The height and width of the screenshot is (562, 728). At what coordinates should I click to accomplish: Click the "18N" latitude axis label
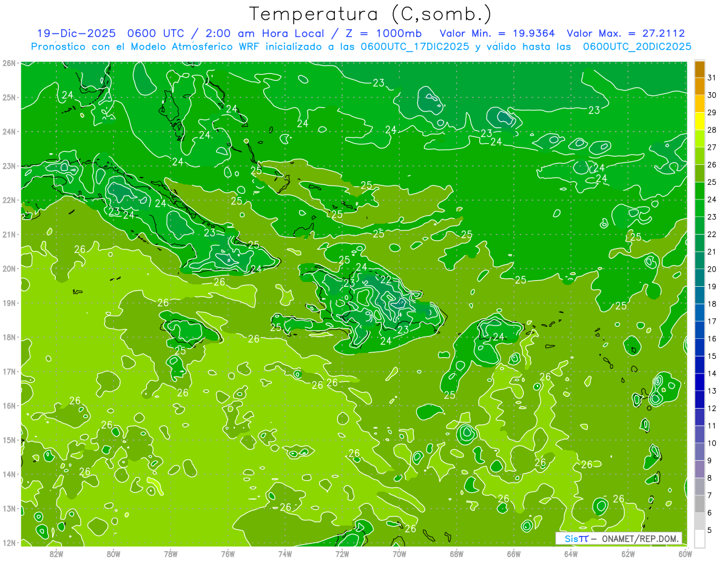(x=8, y=337)
